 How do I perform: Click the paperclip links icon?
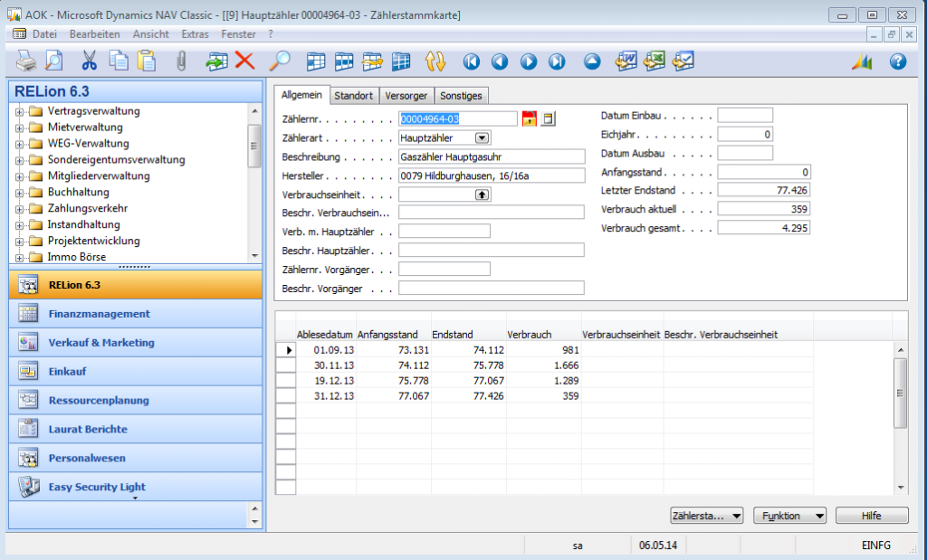click(181, 61)
